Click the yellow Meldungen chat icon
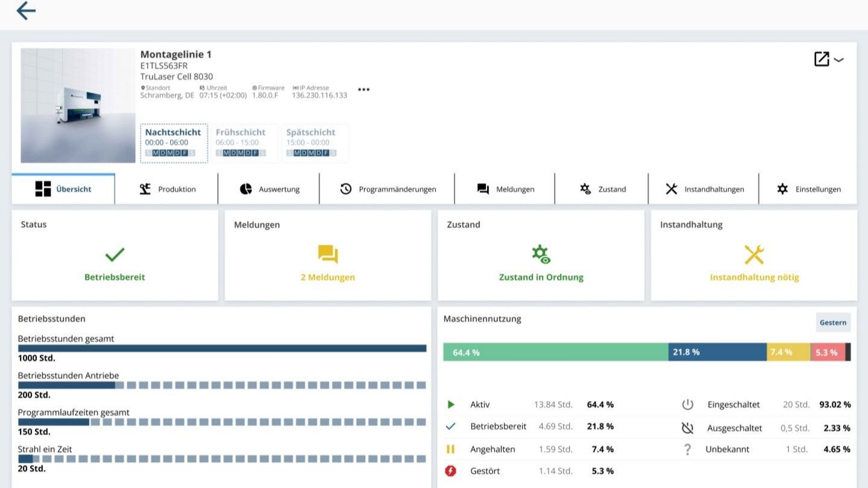 (328, 255)
